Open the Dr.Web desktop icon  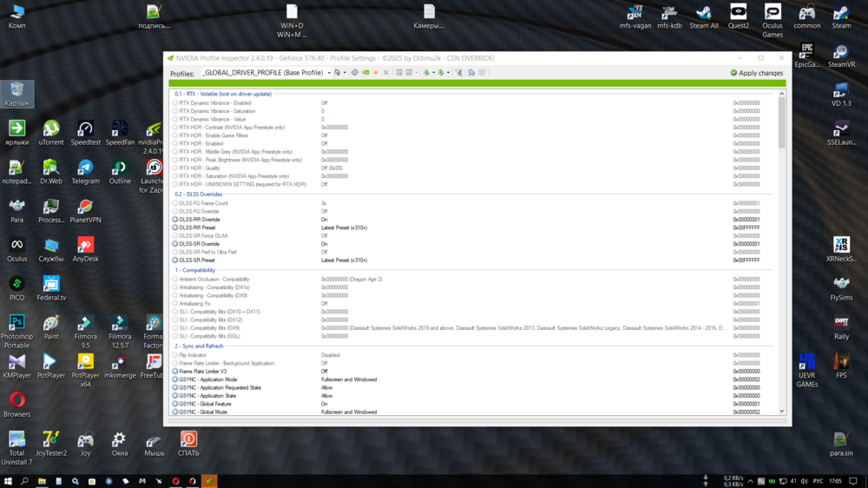[51, 172]
